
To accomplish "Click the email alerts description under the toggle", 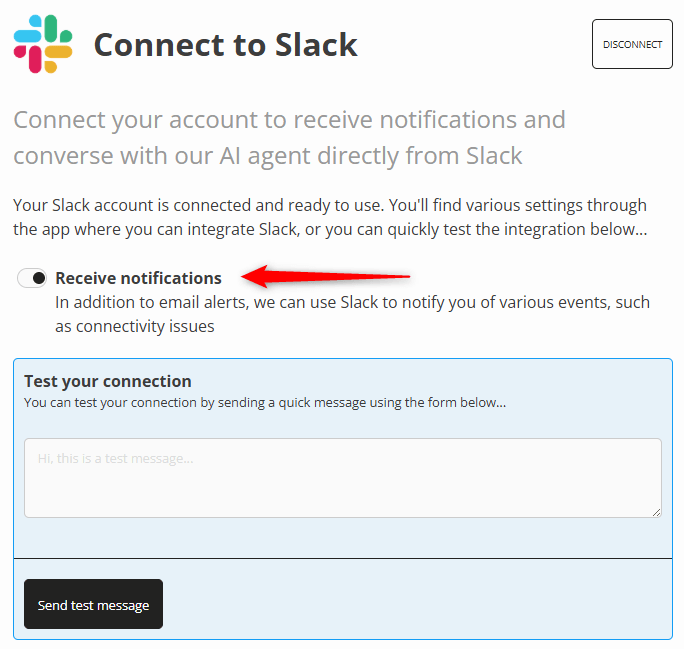I will pyautogui.click(x=352, y=314).
